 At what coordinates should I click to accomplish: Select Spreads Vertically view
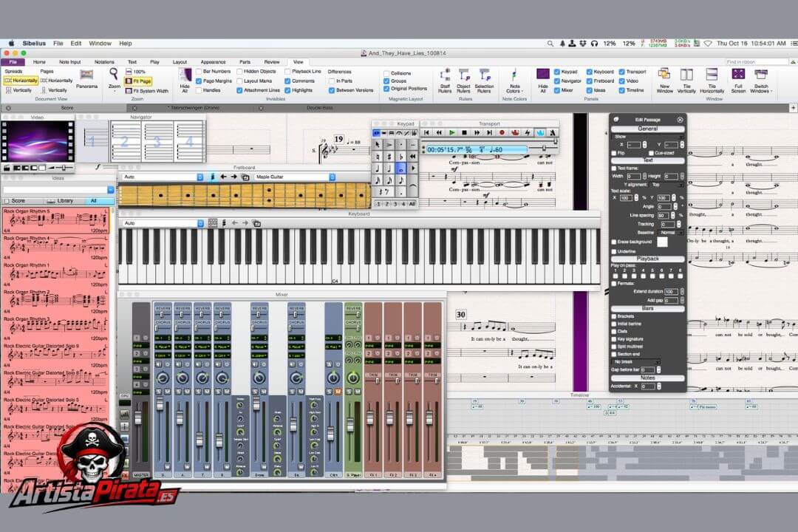18,90
